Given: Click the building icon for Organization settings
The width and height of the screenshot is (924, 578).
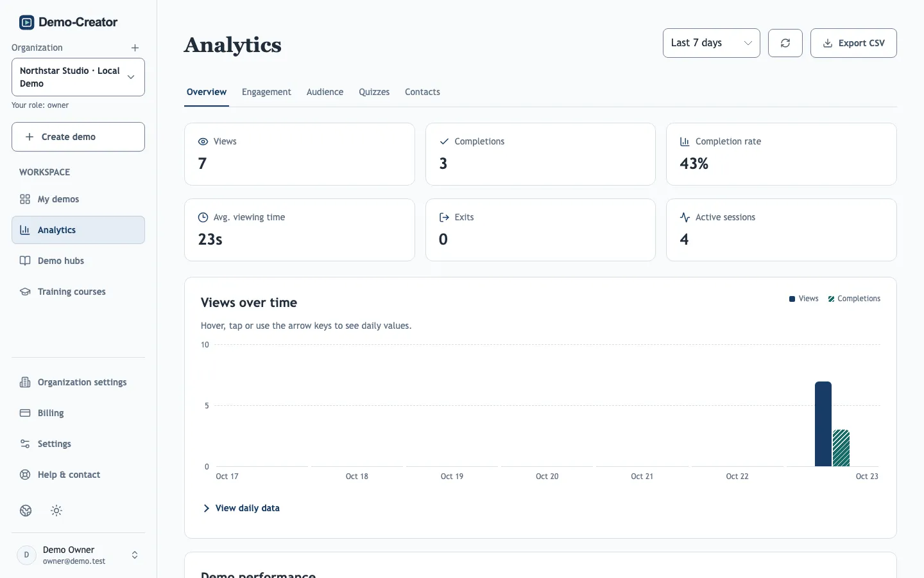Looking at the screenshot, I should [25, 382].
